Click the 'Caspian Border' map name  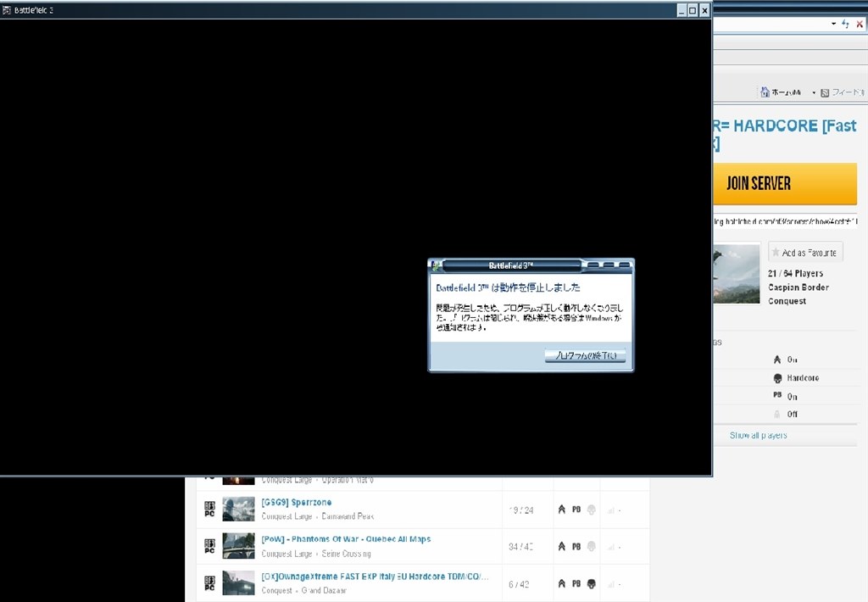pyautogui.click(x=798, y=287)
